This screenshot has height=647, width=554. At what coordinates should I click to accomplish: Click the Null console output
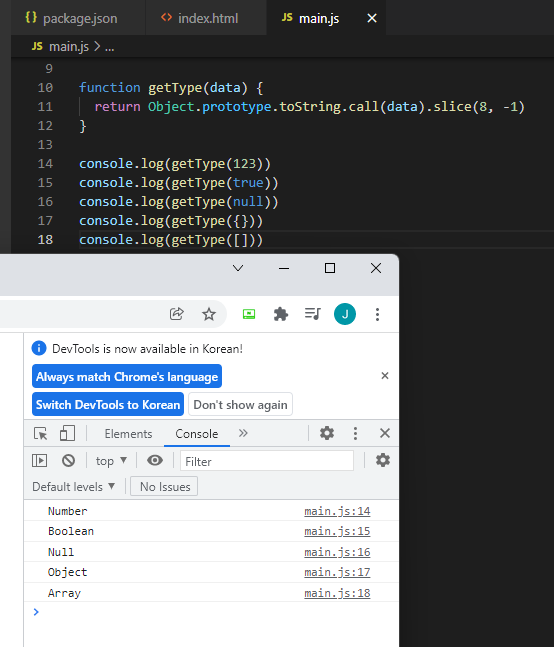coord(61,552)
